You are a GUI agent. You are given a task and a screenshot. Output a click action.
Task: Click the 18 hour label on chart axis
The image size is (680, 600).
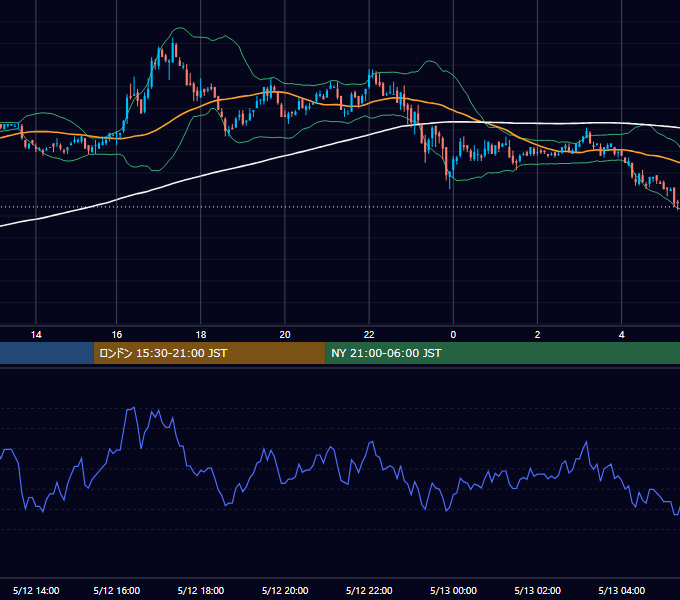[x=201, y=335]
